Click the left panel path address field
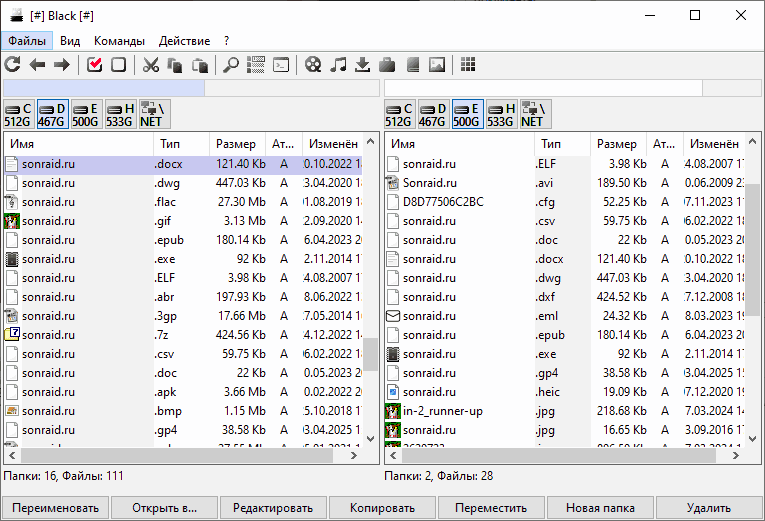765x521 pixels. coord(191,88)
